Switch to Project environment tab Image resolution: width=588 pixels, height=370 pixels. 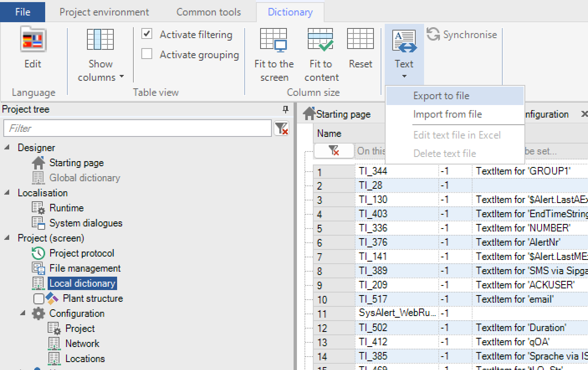(x=104, y=12)
